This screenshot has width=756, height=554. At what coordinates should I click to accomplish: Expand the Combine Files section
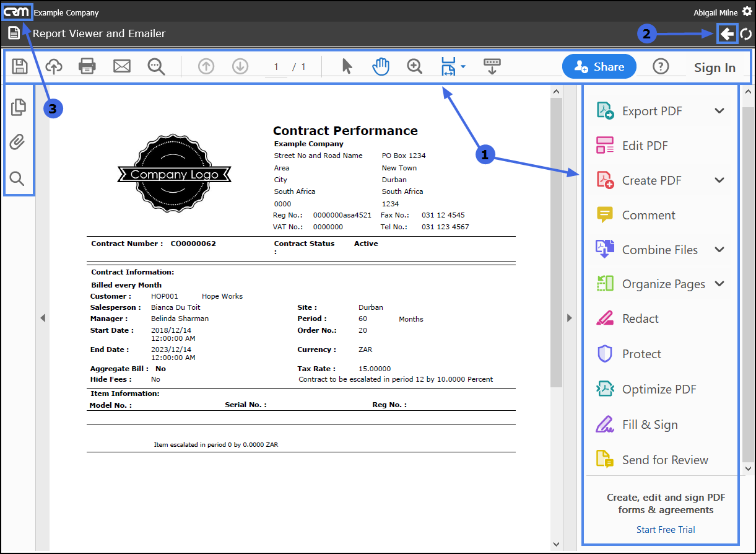point(719,250)
